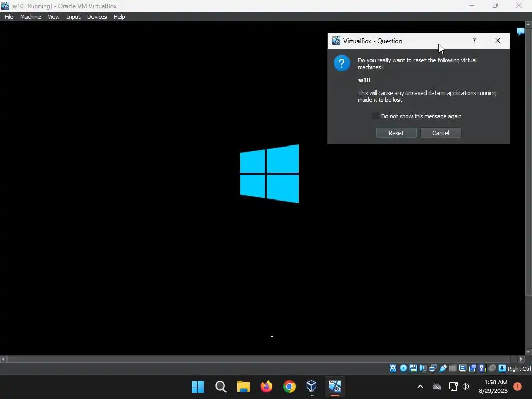Click the recording status icon
Viewport: 532px width, 399px height.
coord(472,368)
